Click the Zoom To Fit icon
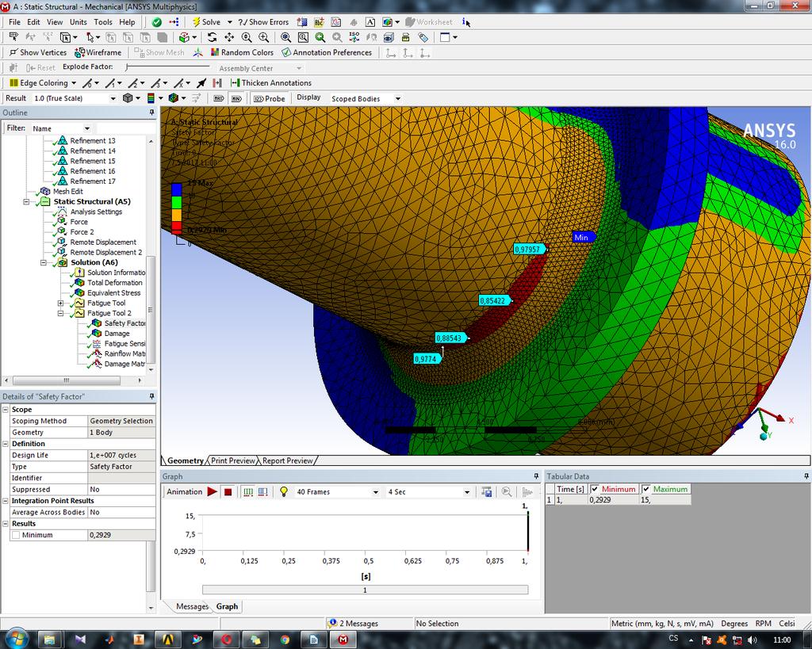This screenshot has height=649, width=812. click(285, 37)
